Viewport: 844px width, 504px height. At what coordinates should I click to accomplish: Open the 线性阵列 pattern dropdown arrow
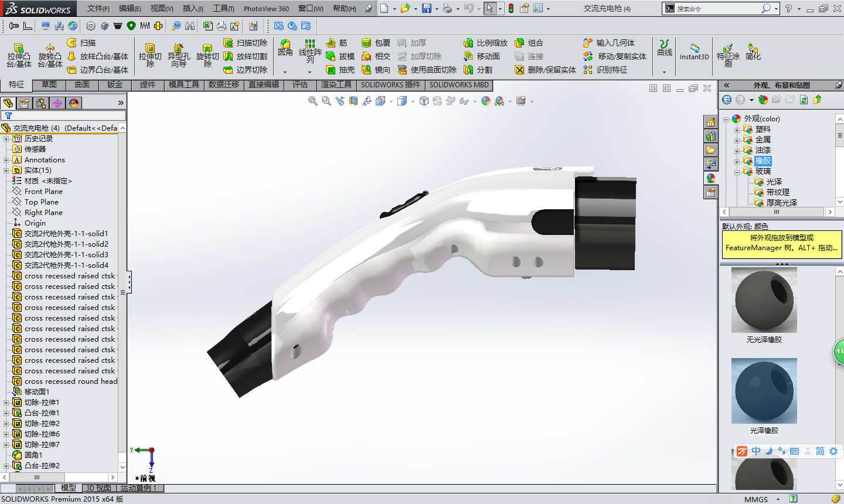click(309, 72)
